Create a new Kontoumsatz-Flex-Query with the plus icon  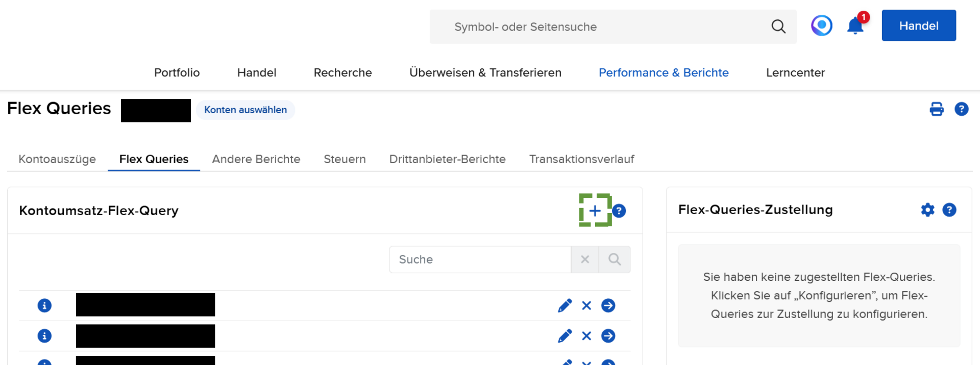coord(595,211)
